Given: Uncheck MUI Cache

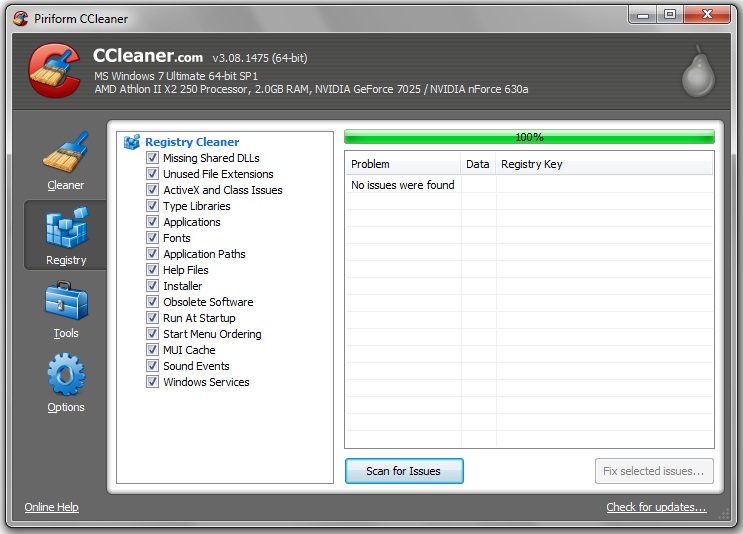Looking at the screenshot, I should [152, 350].
